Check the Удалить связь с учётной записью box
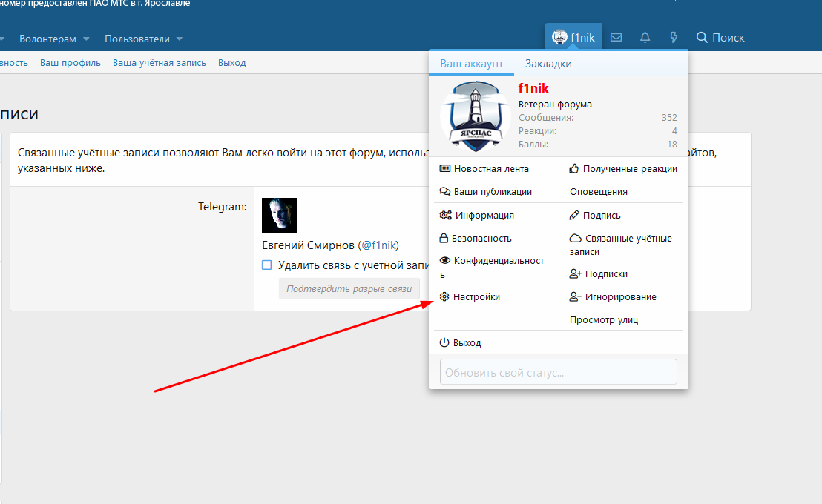The width and height of the screenshot is (822, 504). point(267,265)
